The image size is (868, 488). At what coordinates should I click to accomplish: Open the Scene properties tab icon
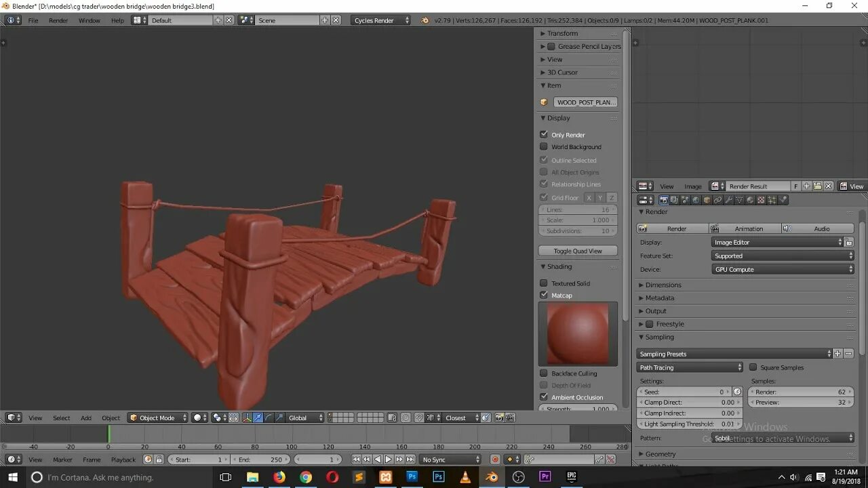click(x=685, y=200)
